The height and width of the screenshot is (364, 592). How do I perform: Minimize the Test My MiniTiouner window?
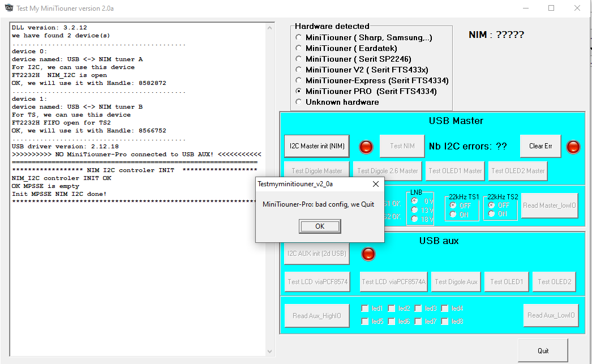[x=526, y=8]
